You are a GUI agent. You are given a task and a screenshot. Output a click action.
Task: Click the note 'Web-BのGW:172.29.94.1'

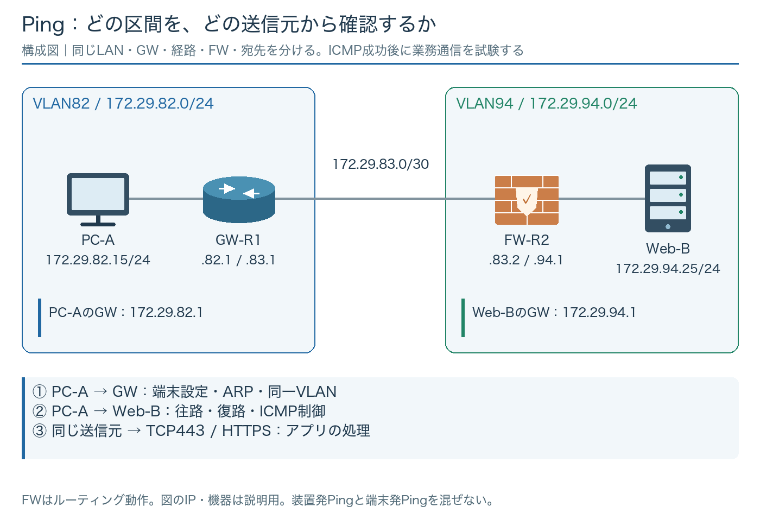[554, 312]
